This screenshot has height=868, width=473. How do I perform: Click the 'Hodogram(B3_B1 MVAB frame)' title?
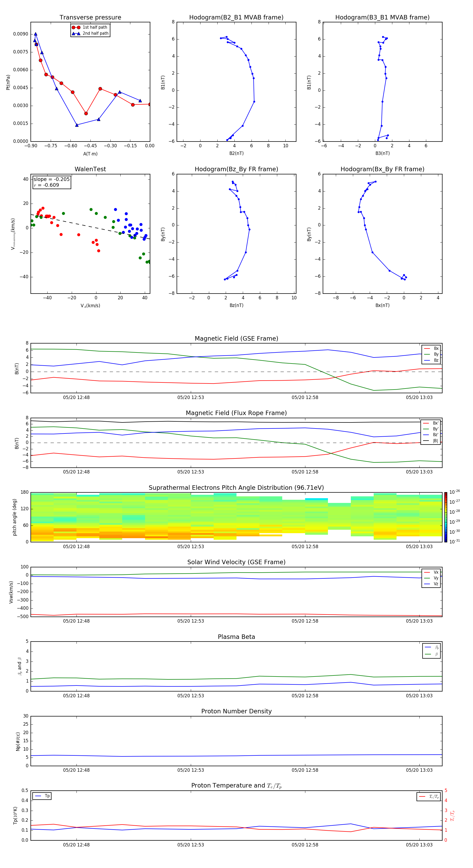(x=382, y=18)
